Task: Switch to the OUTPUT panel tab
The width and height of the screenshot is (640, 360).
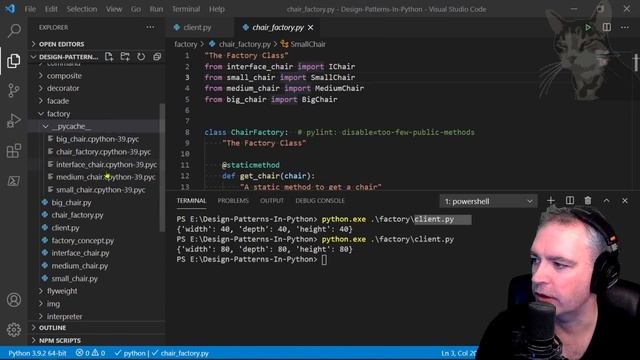Action: [272, 200]
